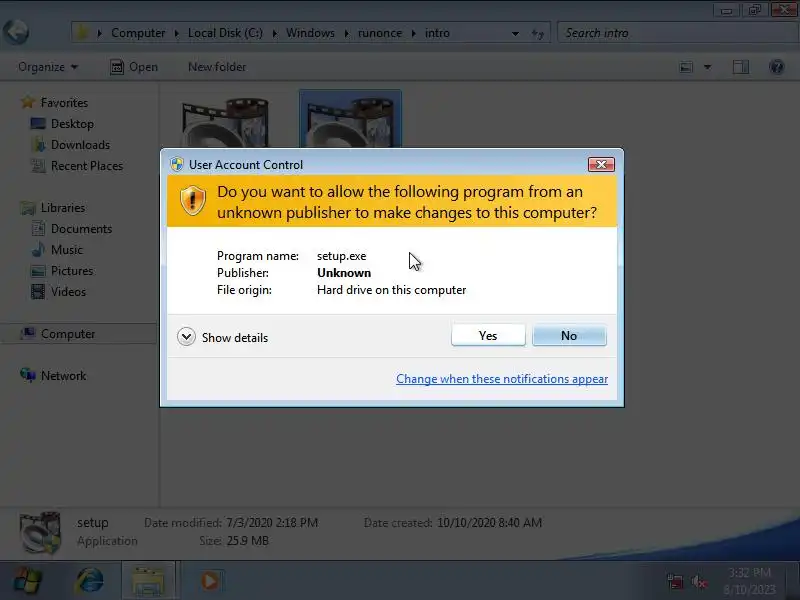Focus the Search intro field

tap(678, 33)
